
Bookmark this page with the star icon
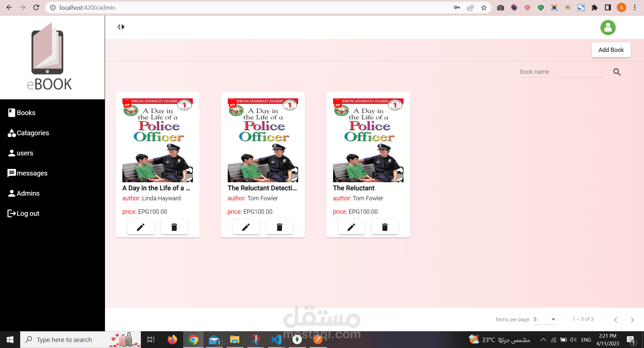pos(484,7)
